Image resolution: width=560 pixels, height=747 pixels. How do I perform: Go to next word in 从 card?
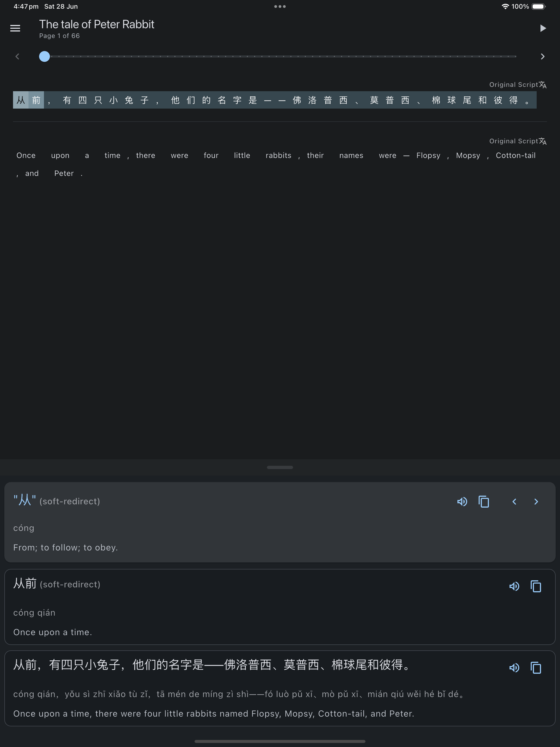[x=536, y=502]
